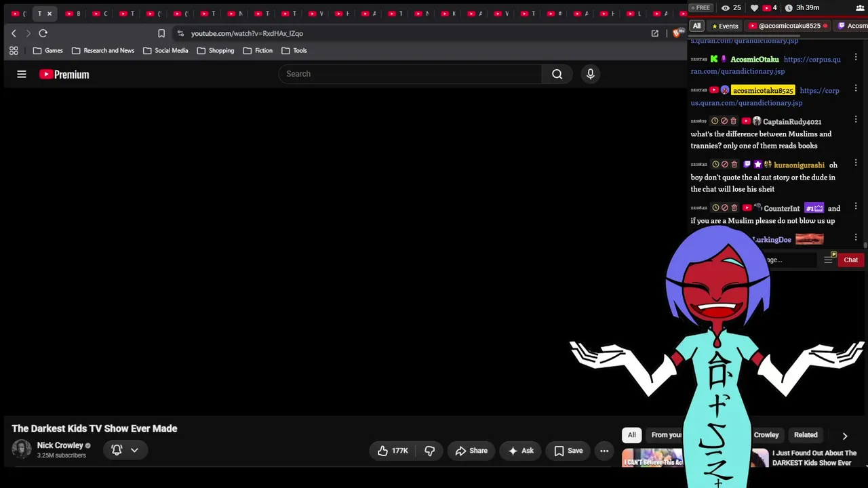Dislike the video with thumbs down
This screenshot has width=868, height=488.
tap(430, 451)
